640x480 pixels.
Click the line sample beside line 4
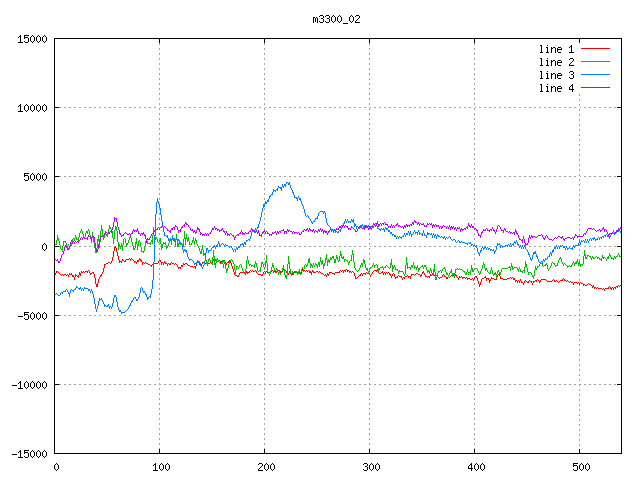(x=595, y=88)
